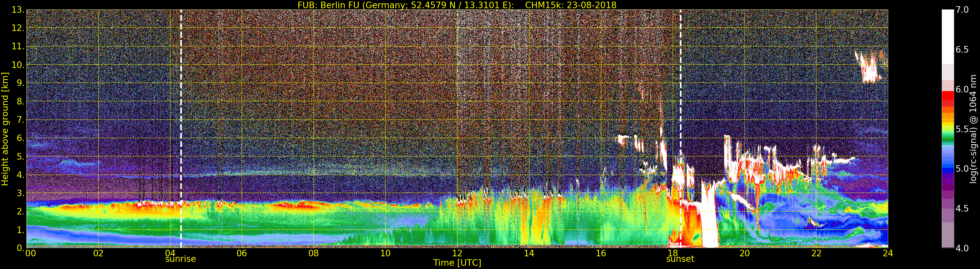Click height axis tick '8.'
The height and width of the screenshot is (269, 980).
point(21,102)
